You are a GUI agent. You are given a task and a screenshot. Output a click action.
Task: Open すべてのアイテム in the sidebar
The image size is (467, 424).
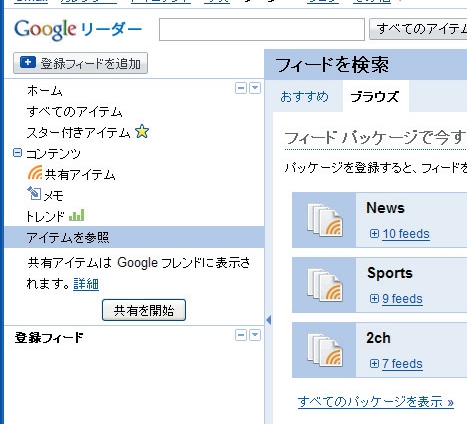point(75,111)
